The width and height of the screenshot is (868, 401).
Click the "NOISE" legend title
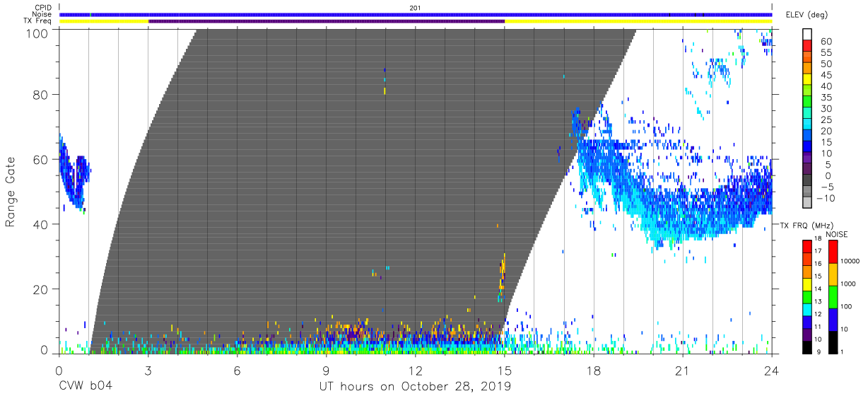tap(837, 235)
